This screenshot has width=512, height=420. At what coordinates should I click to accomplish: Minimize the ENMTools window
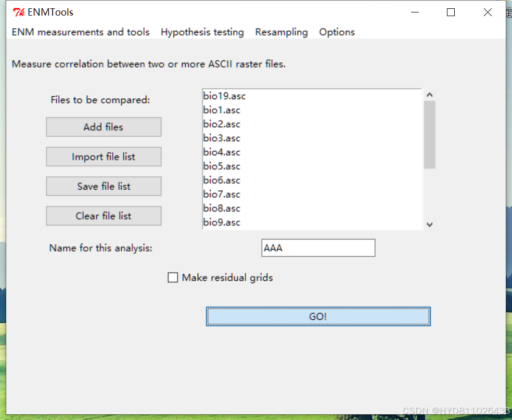(x=415, y=12)
